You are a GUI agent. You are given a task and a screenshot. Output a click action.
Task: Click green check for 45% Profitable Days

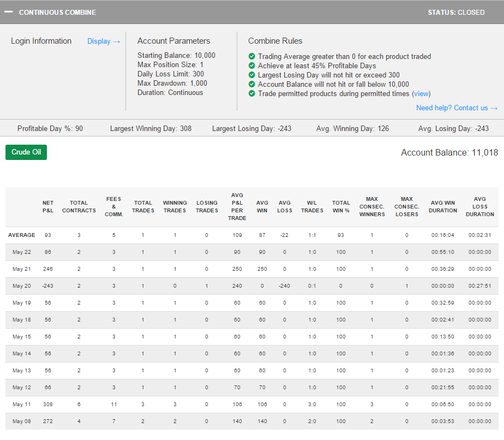(251, 66)
